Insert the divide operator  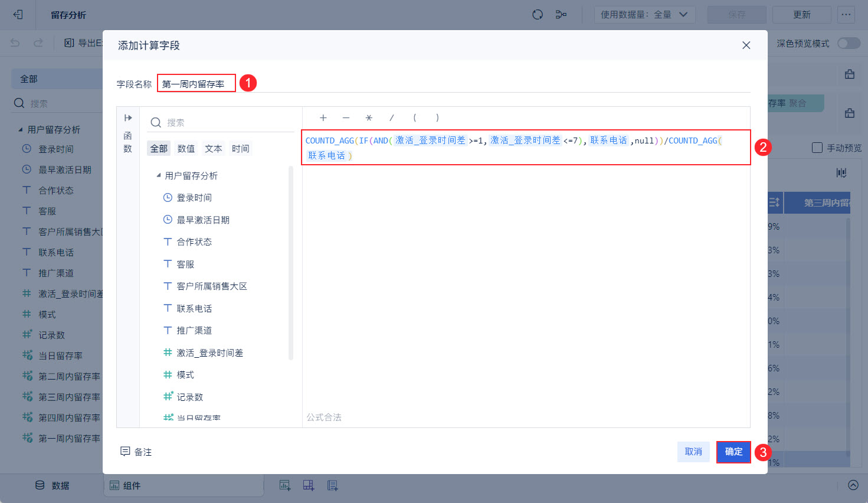pyautogui.click(x=392, y=117)
